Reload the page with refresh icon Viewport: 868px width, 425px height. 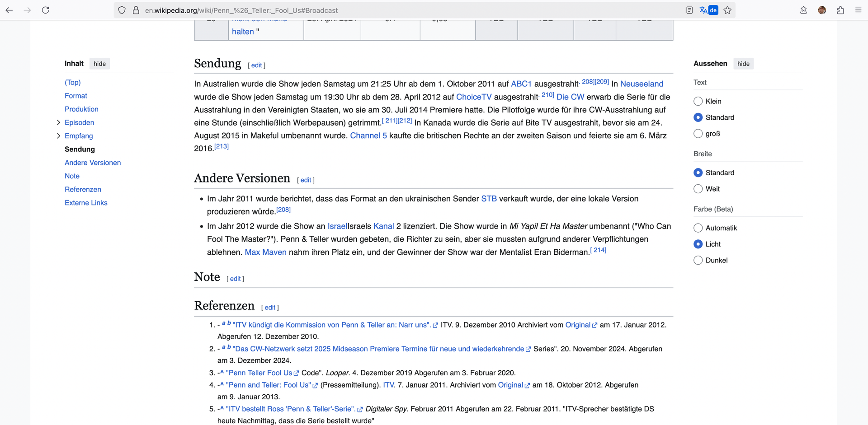pos(46,10)
